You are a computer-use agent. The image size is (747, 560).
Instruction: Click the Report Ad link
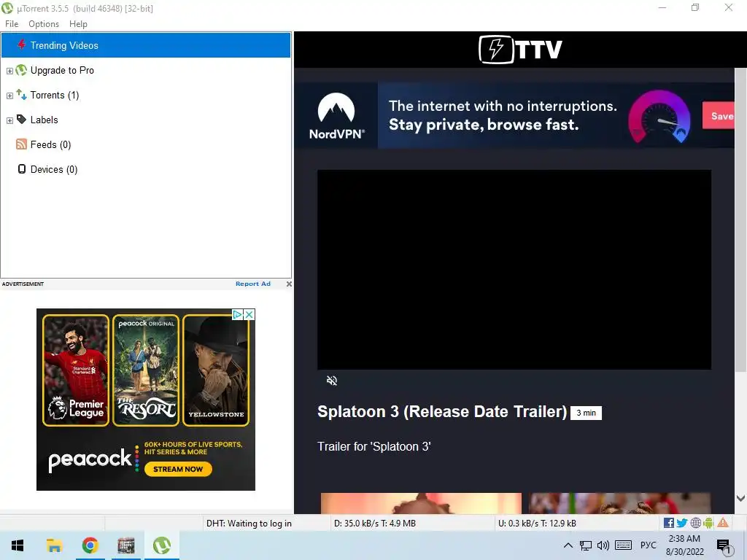(253, 284)
